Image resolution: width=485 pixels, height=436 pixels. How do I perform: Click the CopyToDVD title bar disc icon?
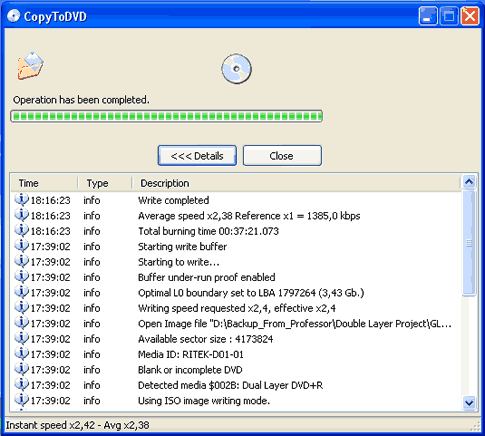(x=13, y=16)
